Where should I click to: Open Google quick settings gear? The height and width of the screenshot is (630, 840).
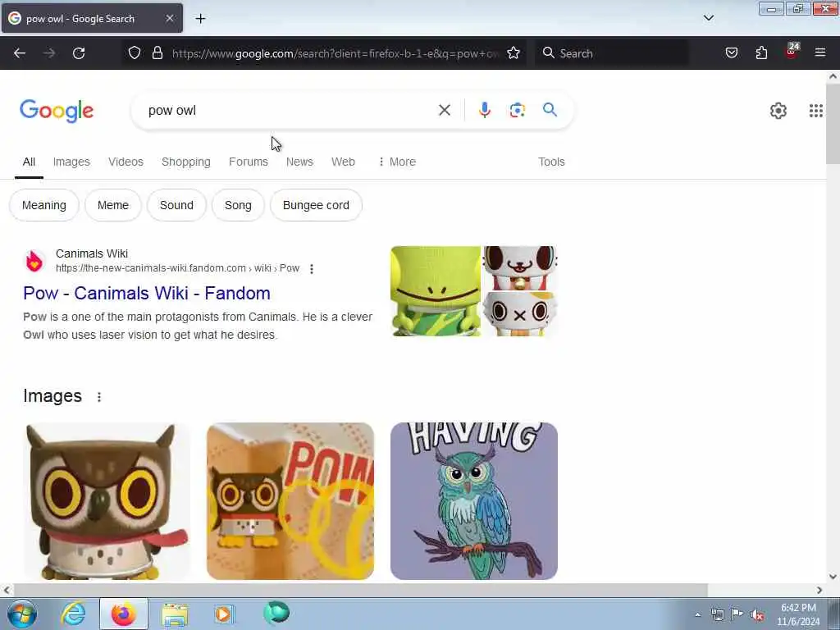778,111
